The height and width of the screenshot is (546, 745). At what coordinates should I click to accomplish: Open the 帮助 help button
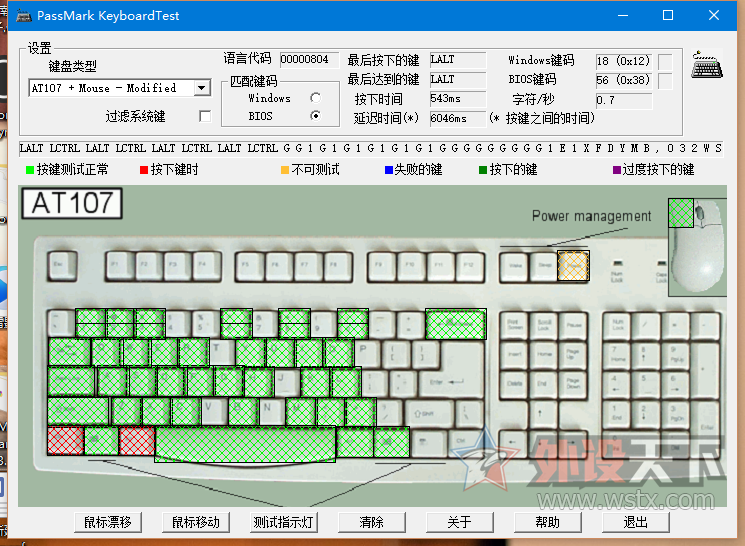[x=547, y=522]
